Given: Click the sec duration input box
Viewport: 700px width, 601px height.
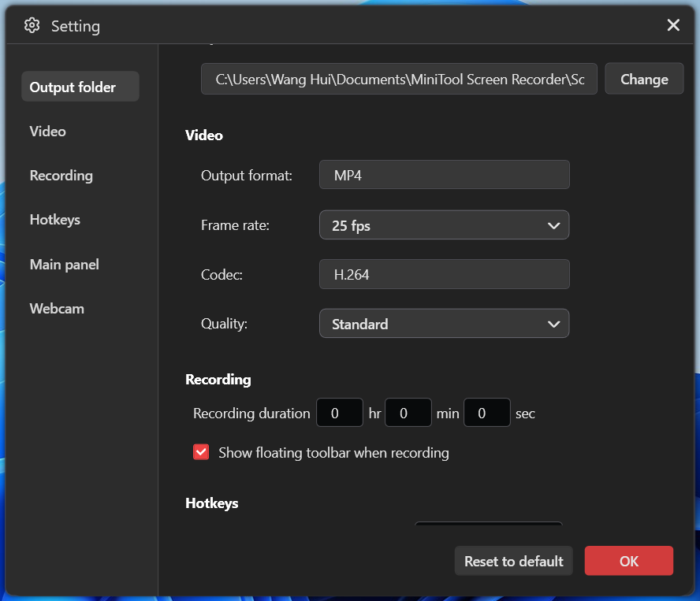Looking at the screenshot, I should pyautogui.click(x=486, y=412).
